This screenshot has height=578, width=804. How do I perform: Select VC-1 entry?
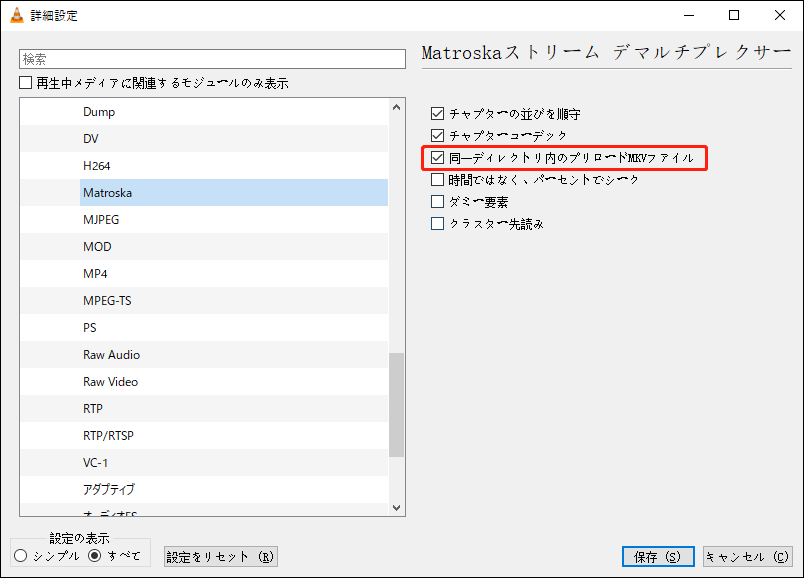pos(204,463)
